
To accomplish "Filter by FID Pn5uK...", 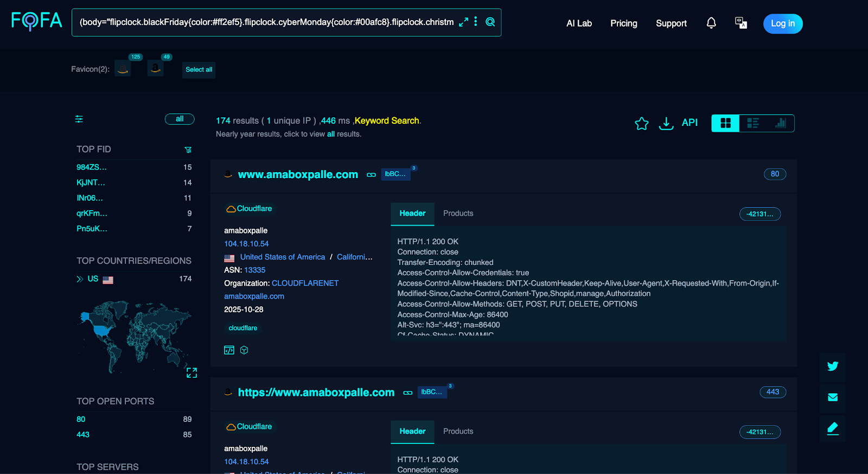I will tap(92, 229).
